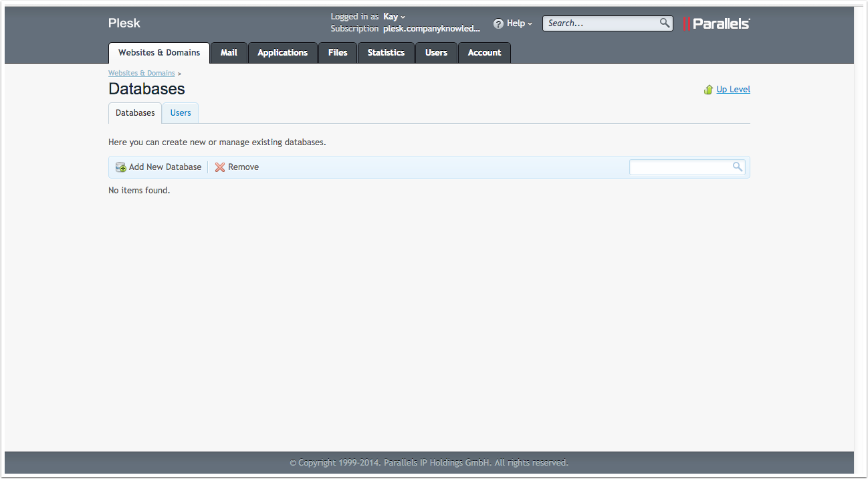
Task: Click the copyright notice in the footer
Action: (x=429, y=463)
